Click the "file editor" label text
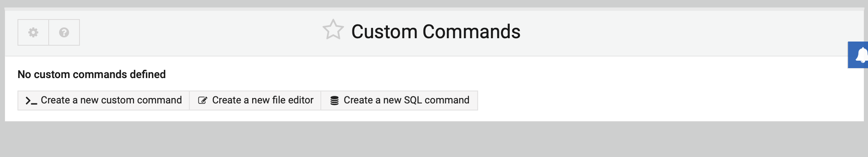The height and width of the screenshot is (157, 868). [293, 100]
